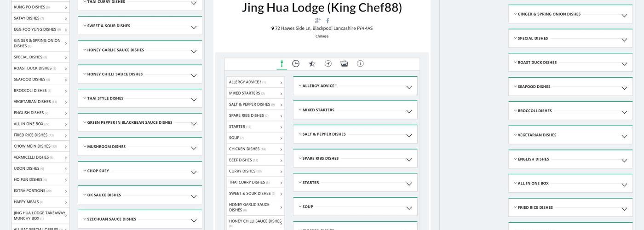The image size is (644, 230).
Task: Open the Google Plus page icon
Action: pos(317,21)
